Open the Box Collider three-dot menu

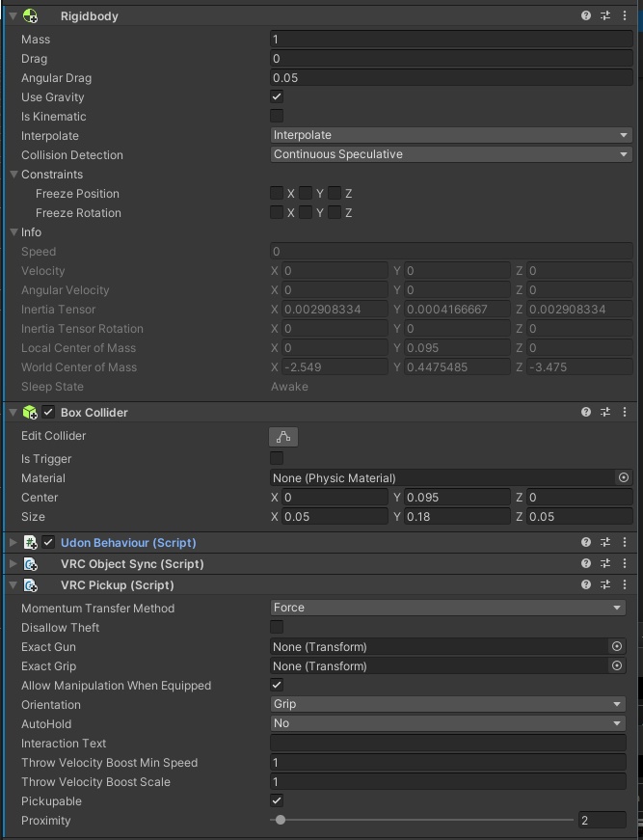point(623,412)
